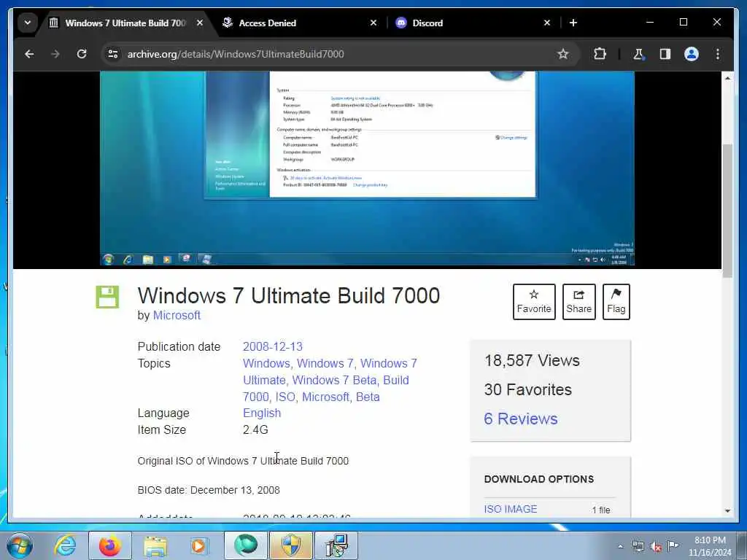View site information icon in address bar

pos(113,54)
